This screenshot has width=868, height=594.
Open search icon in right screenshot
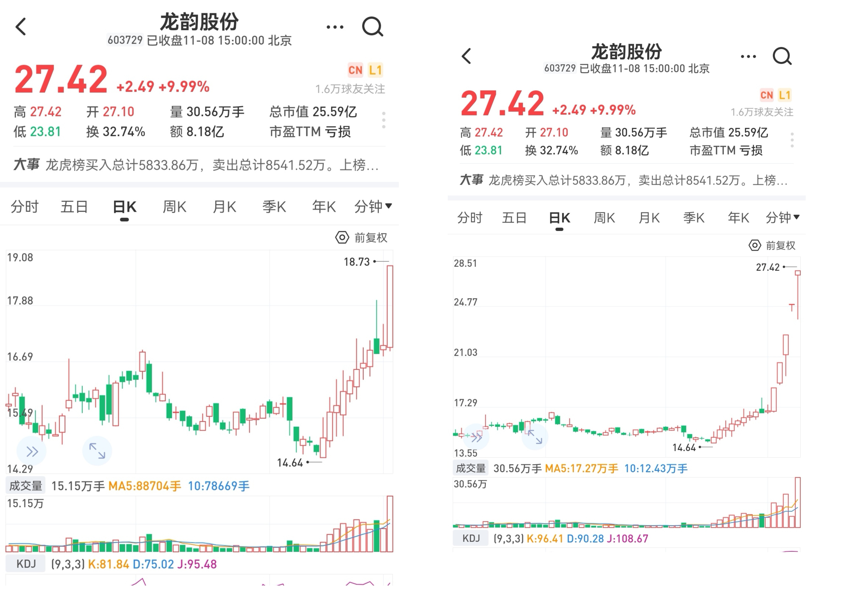tap(782, 56)
